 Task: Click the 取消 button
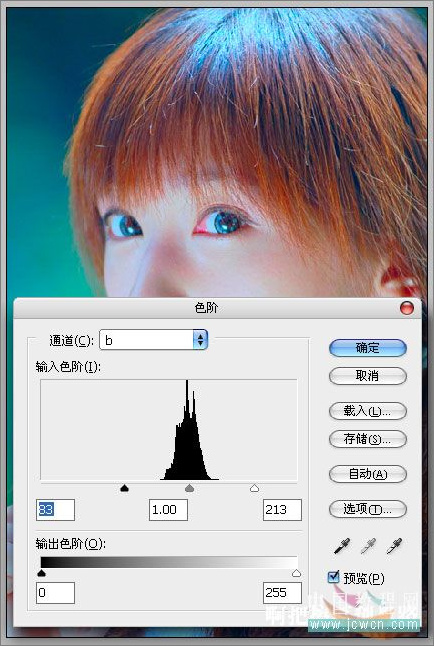point(368,376)
